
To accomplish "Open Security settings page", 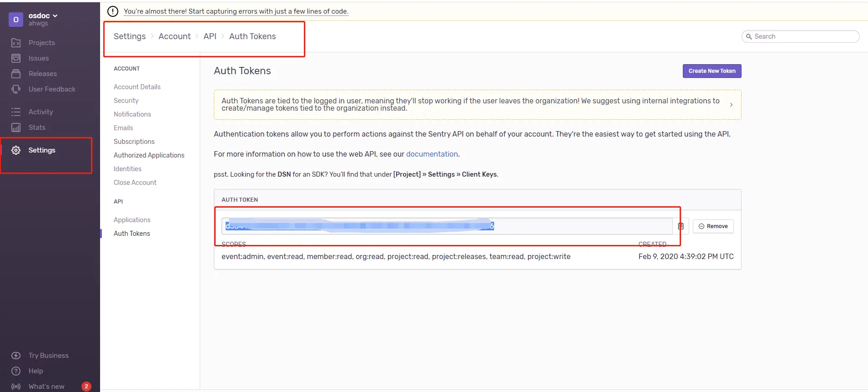I will (x=126, y=101).
